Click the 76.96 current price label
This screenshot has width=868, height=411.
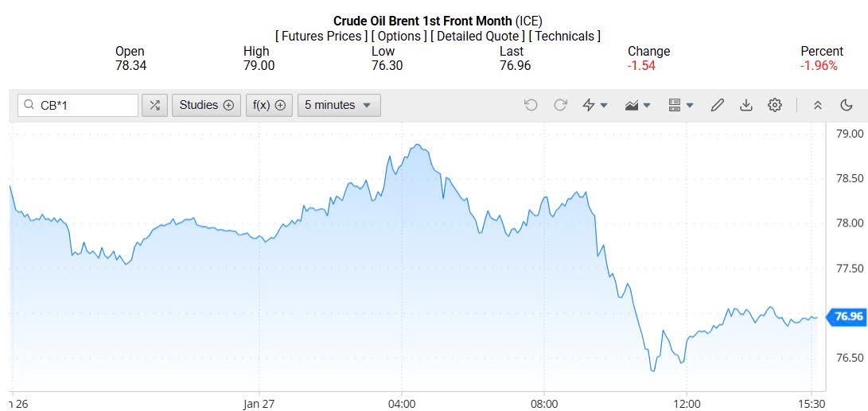coord(848,317)
